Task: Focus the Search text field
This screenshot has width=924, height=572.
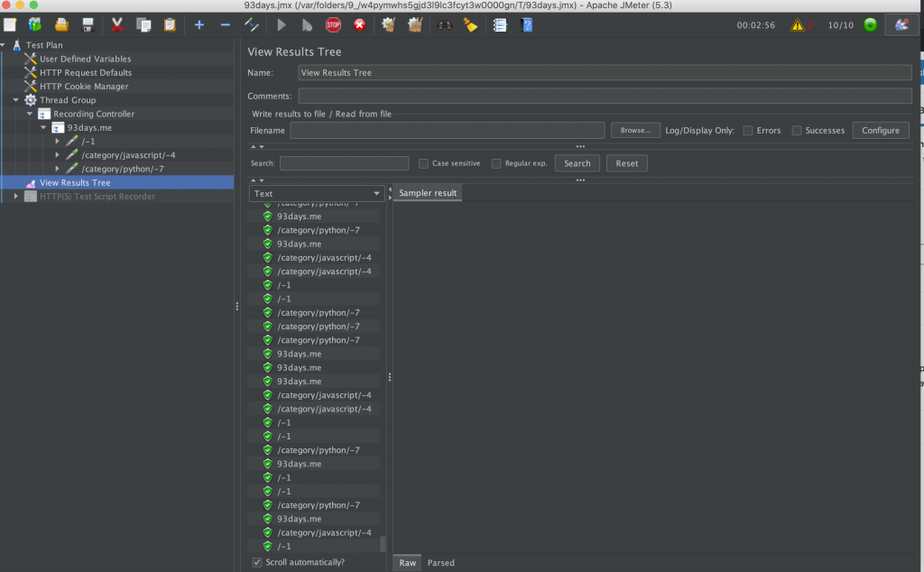Action: (344, 163)
